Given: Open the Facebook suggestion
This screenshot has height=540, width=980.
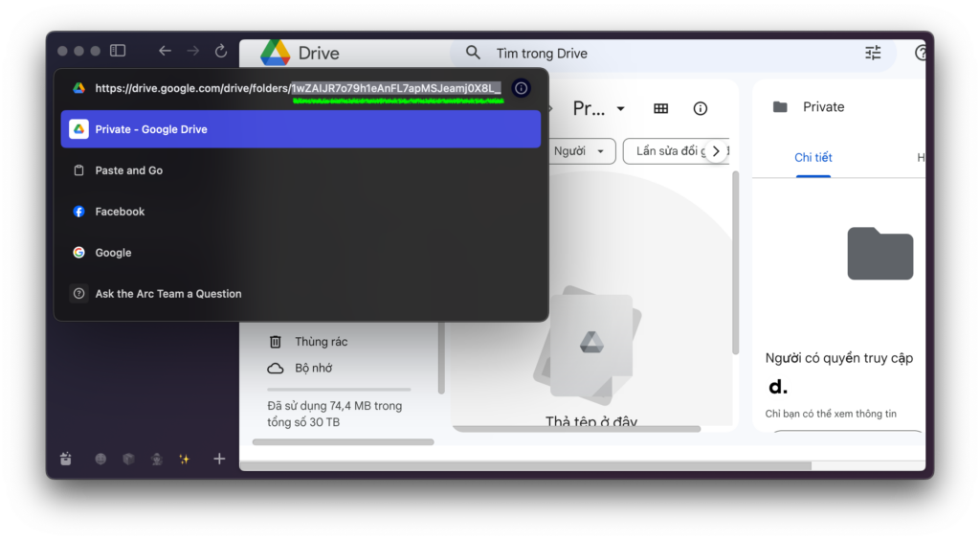Looking at the screenshot, I should [120, 212].
